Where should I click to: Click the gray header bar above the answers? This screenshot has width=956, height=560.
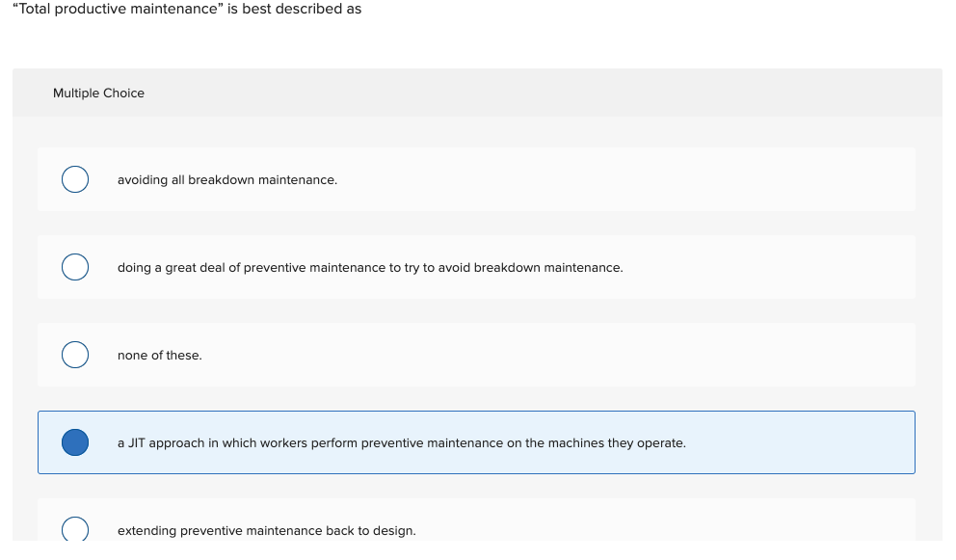(476, 93)
